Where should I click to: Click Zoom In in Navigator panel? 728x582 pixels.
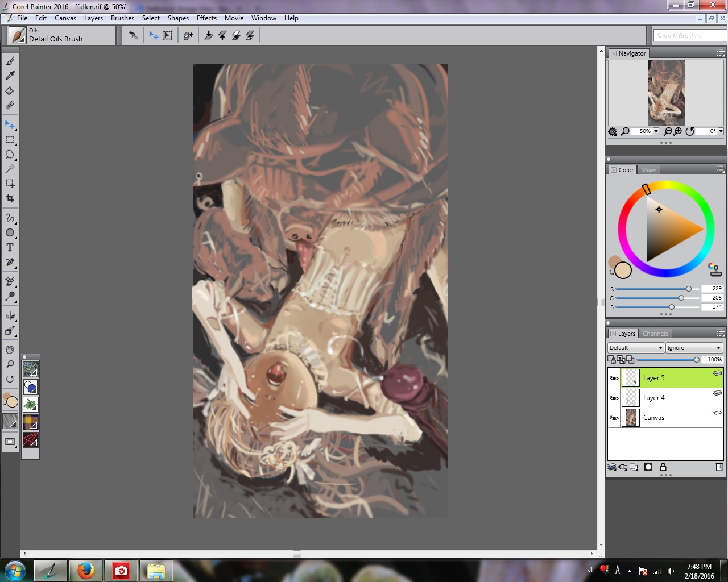[x=677, y=131]
